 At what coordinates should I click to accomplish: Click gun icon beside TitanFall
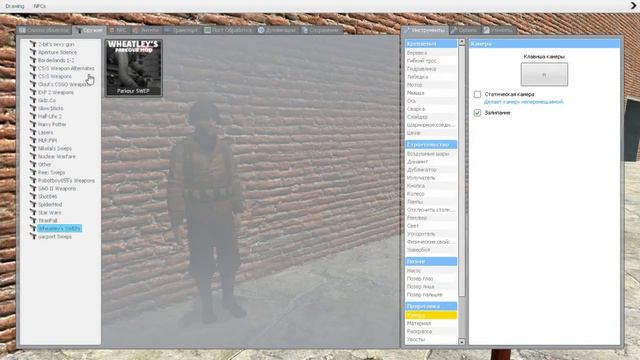[x=33, y=220]
